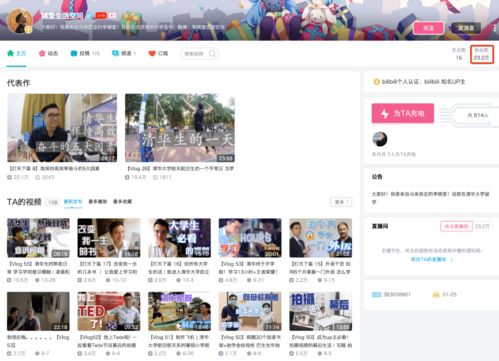Image resolution: width=499 pixels, height=361 pixels.
Task: Click the verified badge next to username
Action: (89, 15)
